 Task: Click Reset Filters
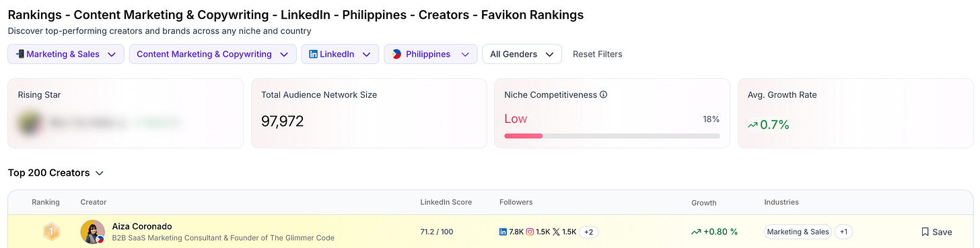click(598, 54)
